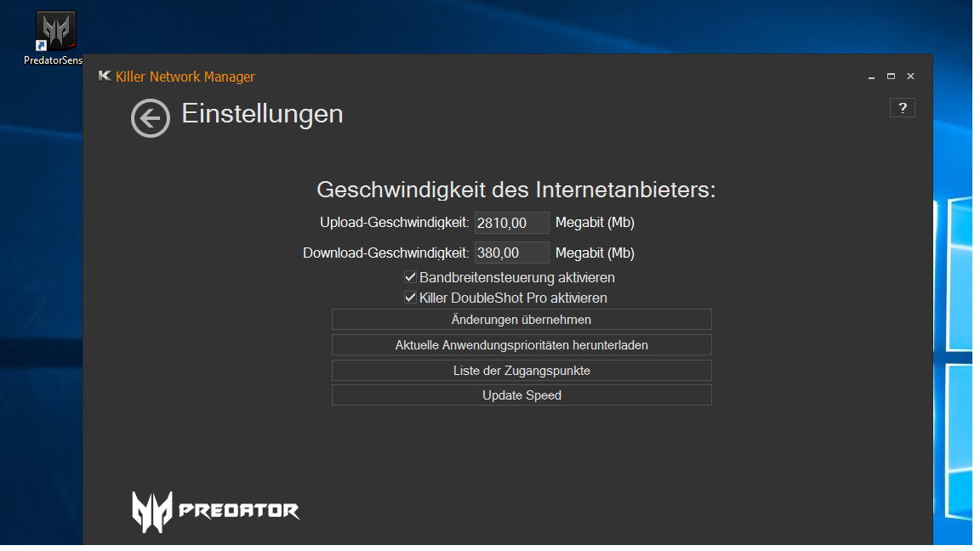Click the Einstellungen heading text

point(262,114)
